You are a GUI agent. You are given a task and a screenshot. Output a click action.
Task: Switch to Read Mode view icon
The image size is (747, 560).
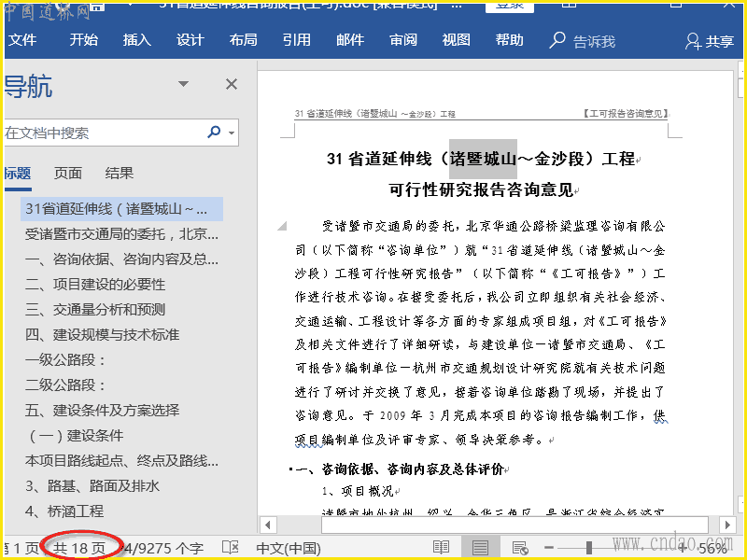tap(441, 548)
